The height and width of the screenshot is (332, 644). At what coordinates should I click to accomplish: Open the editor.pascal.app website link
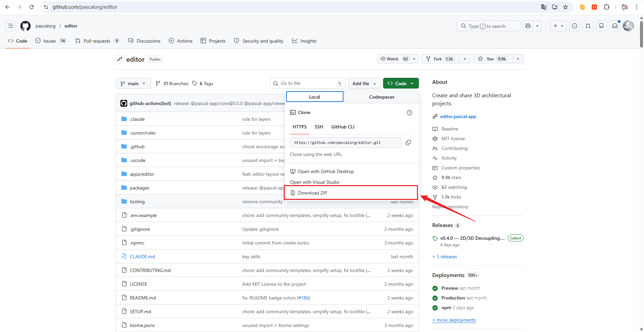(x=458, y=116)
